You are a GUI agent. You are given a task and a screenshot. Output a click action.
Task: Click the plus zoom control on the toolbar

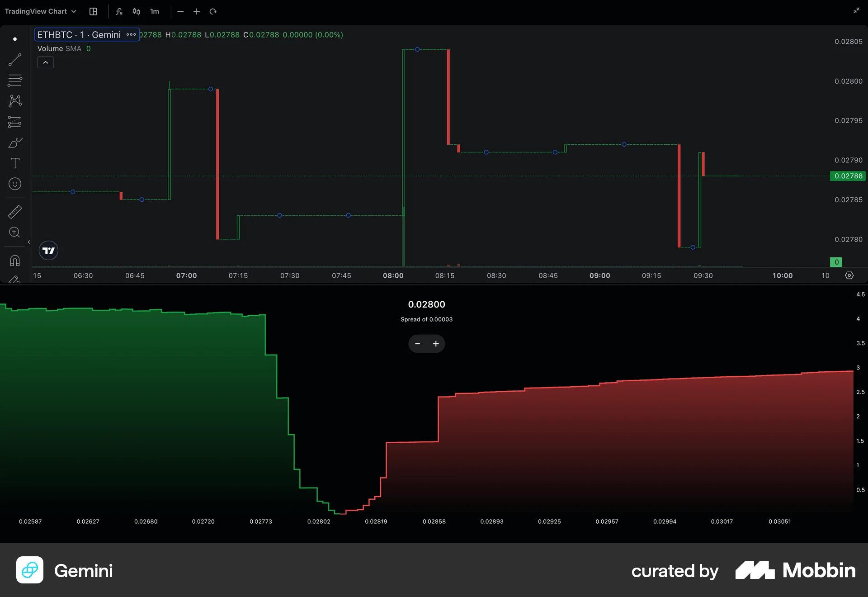[x=196, y=11]
